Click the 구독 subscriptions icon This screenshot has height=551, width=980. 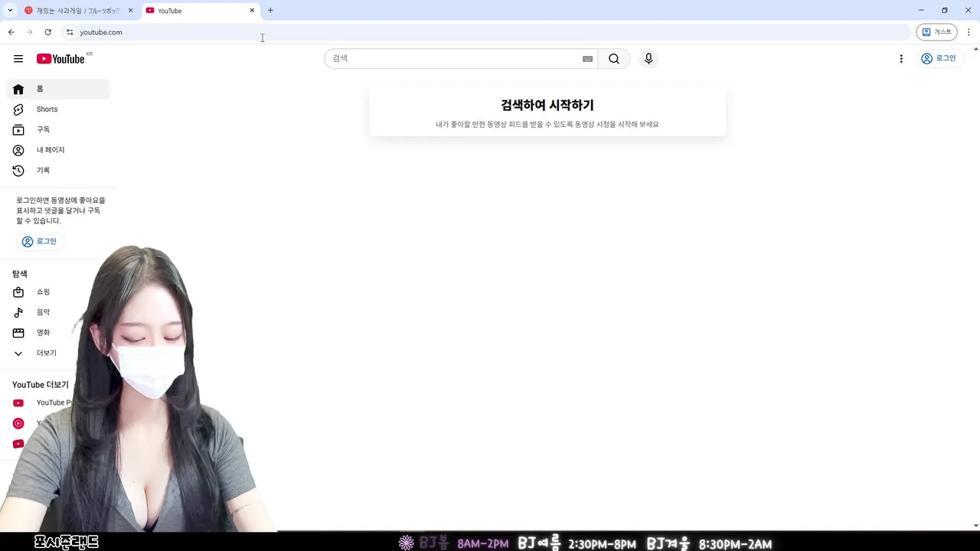coord(18,129)
